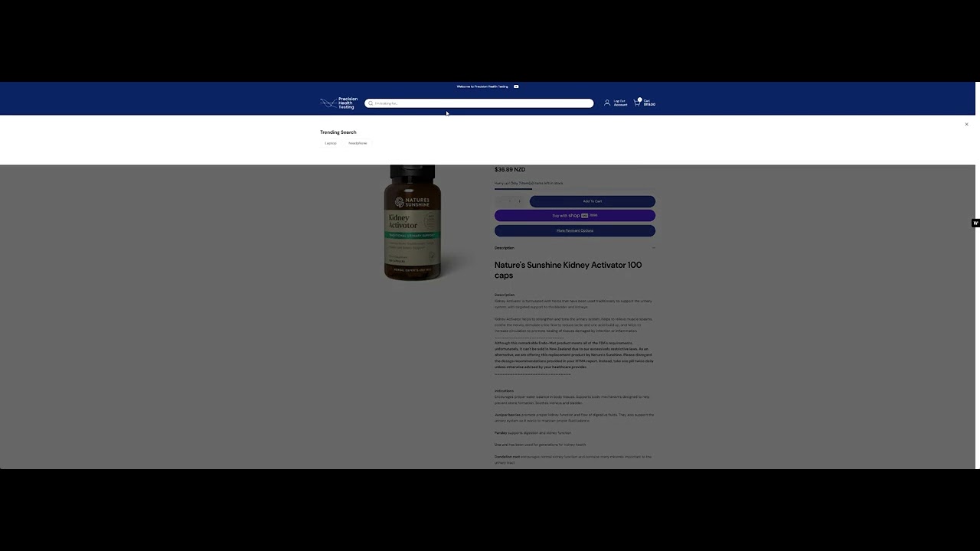Close the search overlay with X
Image resolution: width=980 pixels, height=551 pixels.
[x=966, y=124]
